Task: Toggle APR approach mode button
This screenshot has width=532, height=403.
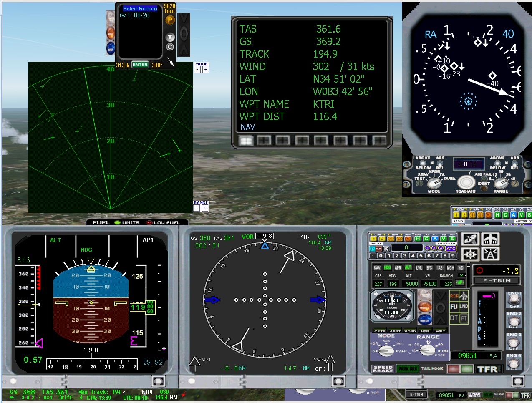Action: pos(398,268)
